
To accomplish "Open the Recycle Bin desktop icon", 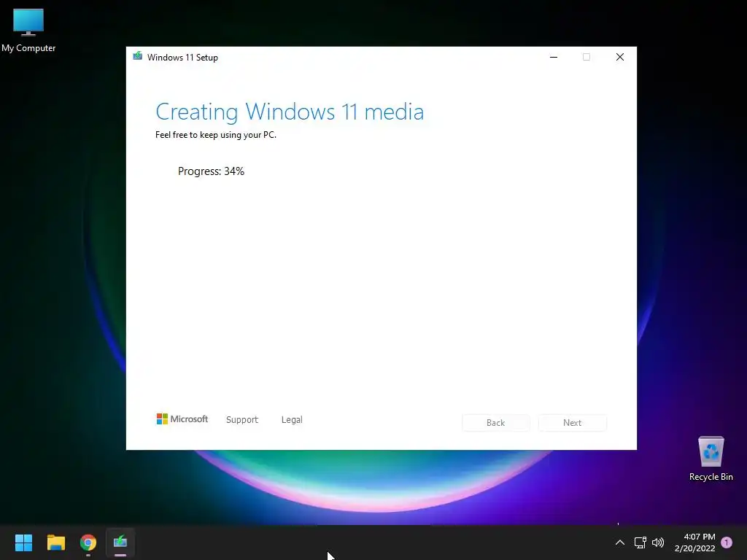I will pos(711,458).
